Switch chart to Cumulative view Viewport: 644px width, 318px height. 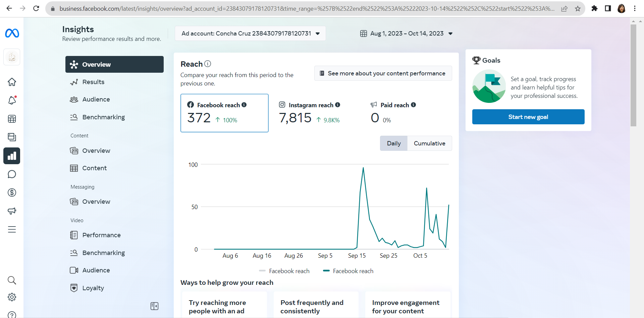pyautogui.click(x=430, y=143)
